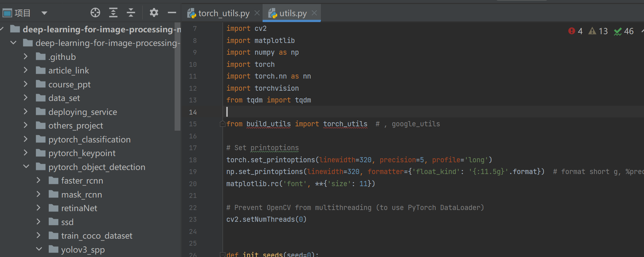The image size is (644, 257).
Task: Click 'from tqdm import tqdm' line
Action: pyautogui.click(x=268, y=100)
